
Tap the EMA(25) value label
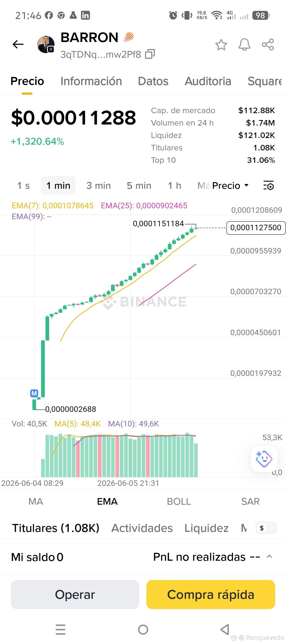(144, 205)
